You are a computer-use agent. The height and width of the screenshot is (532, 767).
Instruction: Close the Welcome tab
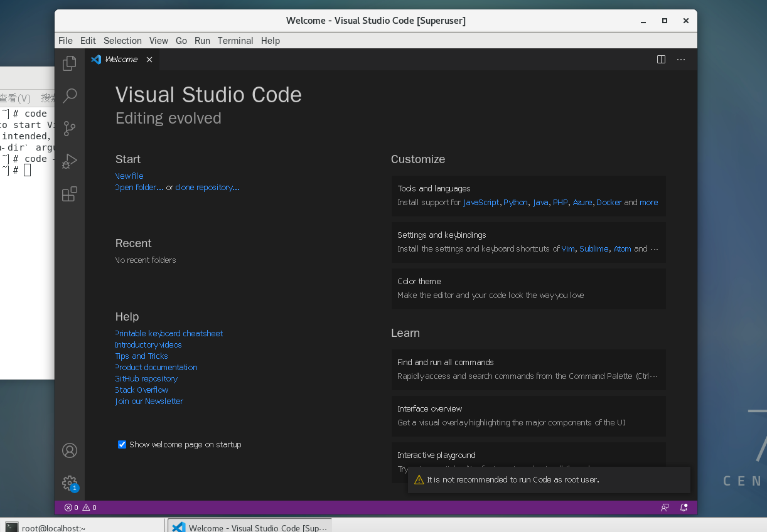tap(149, 60)
